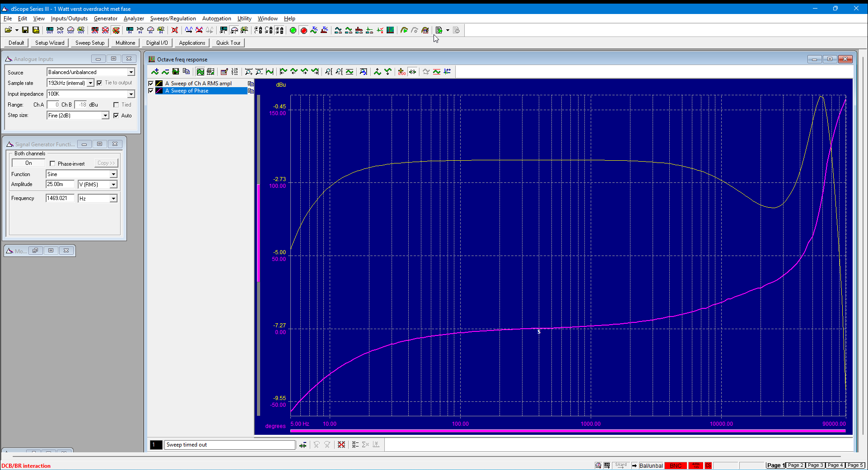
Task: Toggle the graph display view icon
Action: click(200, 71)
